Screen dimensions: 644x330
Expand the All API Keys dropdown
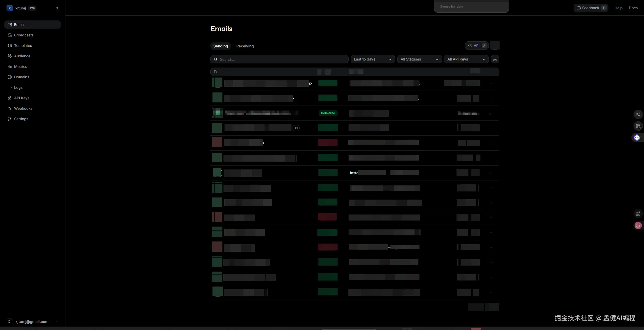coord(466,59)
